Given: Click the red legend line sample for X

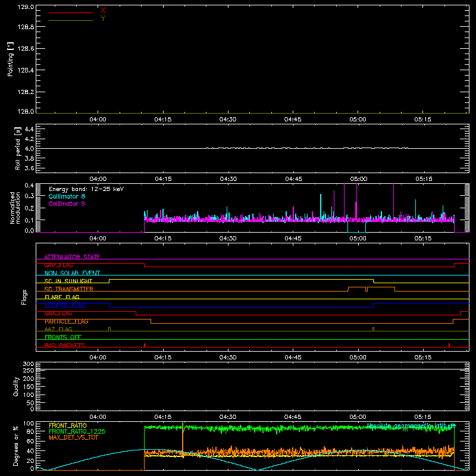Looking at the screenshot, I should [x=71, y=12].
